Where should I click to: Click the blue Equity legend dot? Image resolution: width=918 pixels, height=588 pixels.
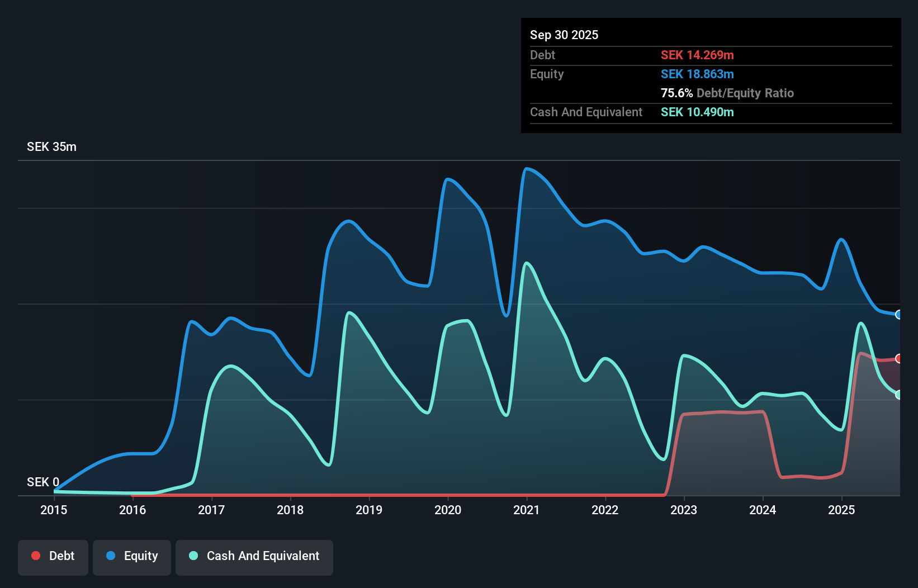point(111,556)
